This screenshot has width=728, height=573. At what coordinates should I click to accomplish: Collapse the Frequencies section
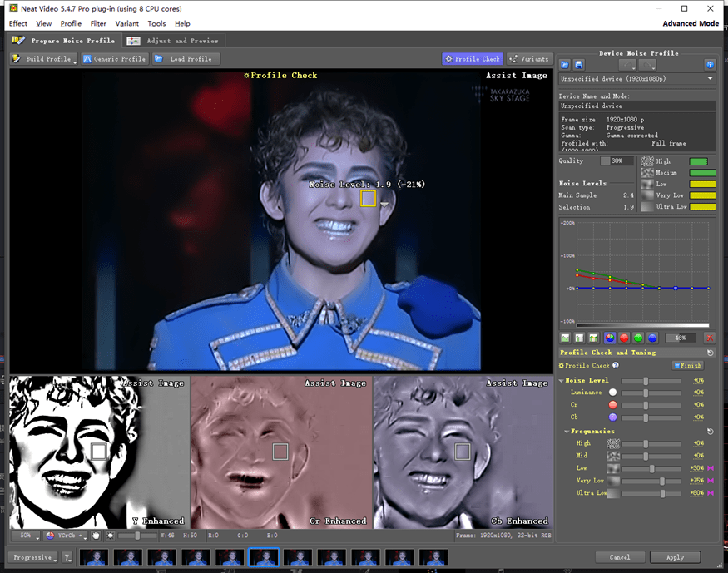pyautogui.click(x=567, y=432)
